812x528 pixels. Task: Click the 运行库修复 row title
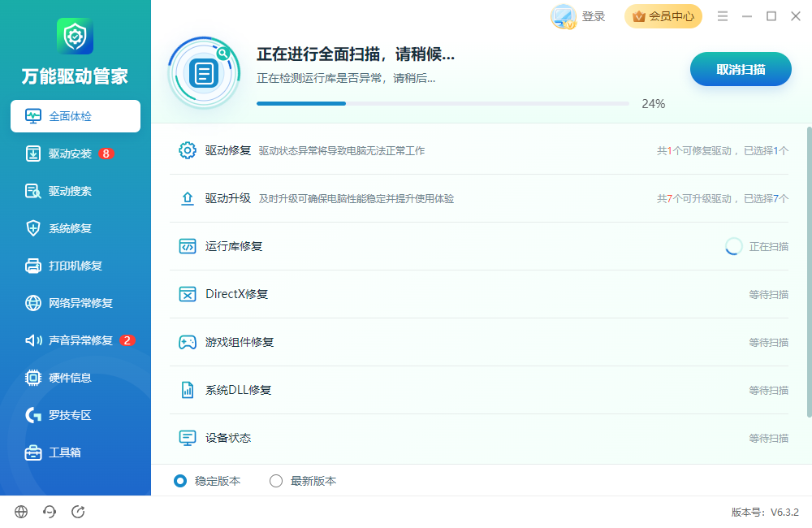click(234, 246)
